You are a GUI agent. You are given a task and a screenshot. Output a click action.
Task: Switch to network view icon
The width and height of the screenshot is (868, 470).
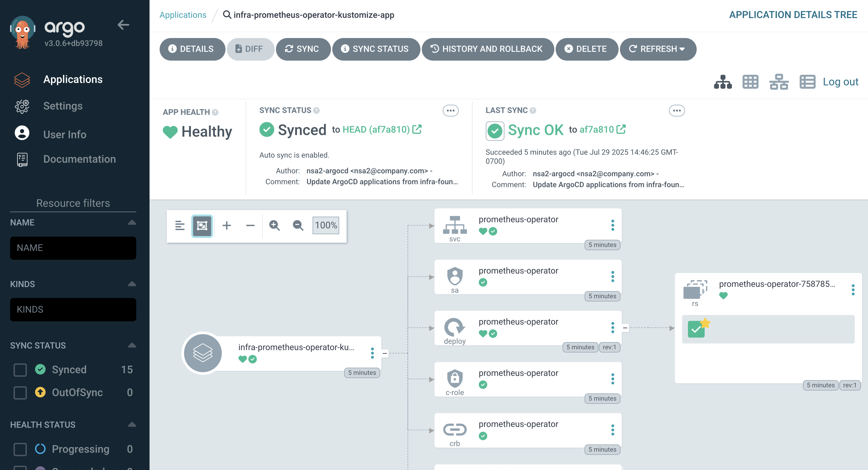click(779, 82)
